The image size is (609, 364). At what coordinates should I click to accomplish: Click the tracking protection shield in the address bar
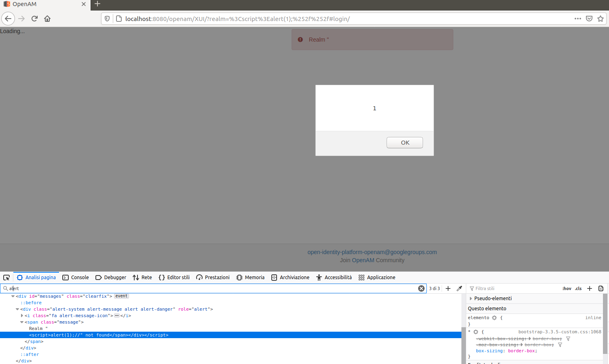(x=106, y=19)
